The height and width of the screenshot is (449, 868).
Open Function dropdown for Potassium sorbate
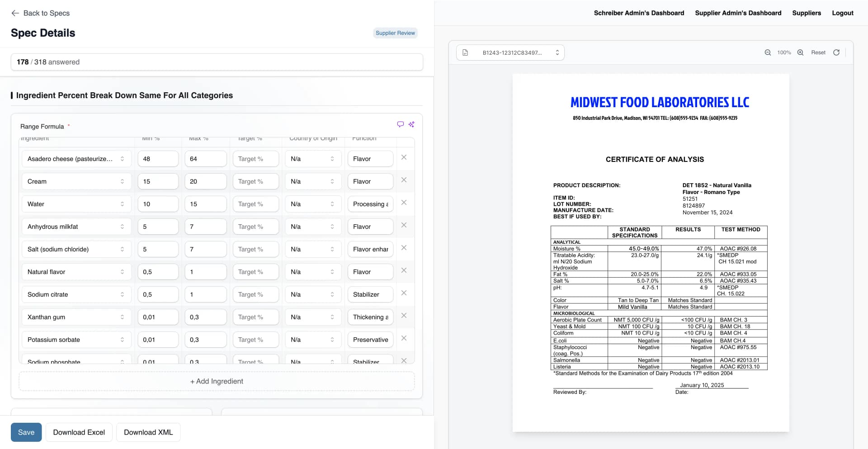[370, 340]
